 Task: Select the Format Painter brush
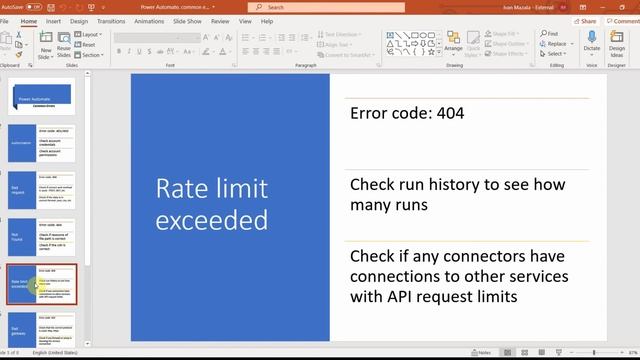(x=19, y=54)
